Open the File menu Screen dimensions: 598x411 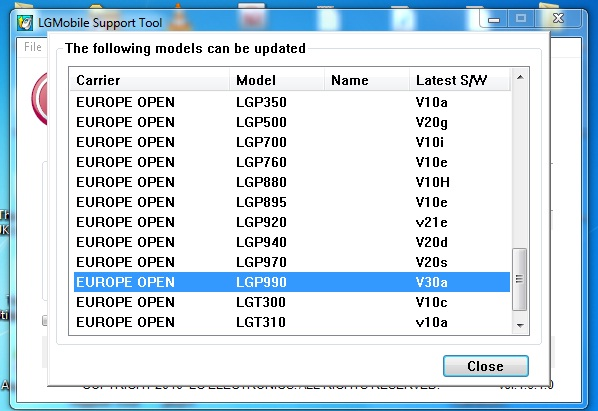click(x=32, y=47)
